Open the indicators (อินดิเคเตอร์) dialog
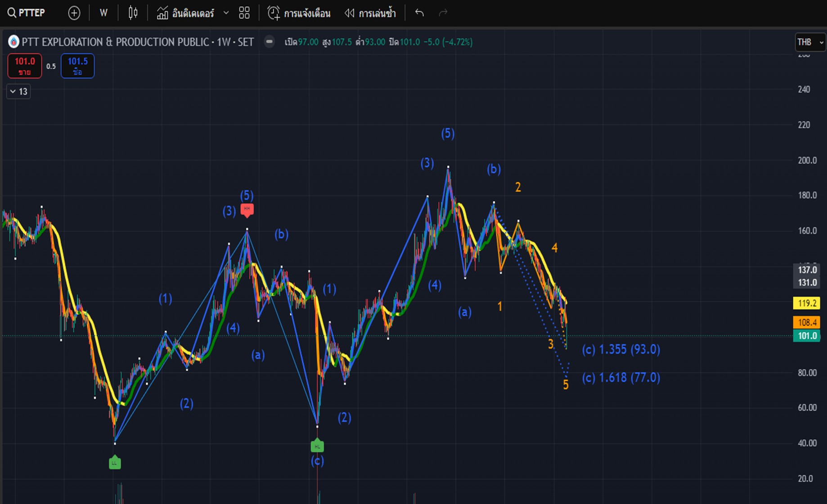The image size is (827, 504). point(185,13)
